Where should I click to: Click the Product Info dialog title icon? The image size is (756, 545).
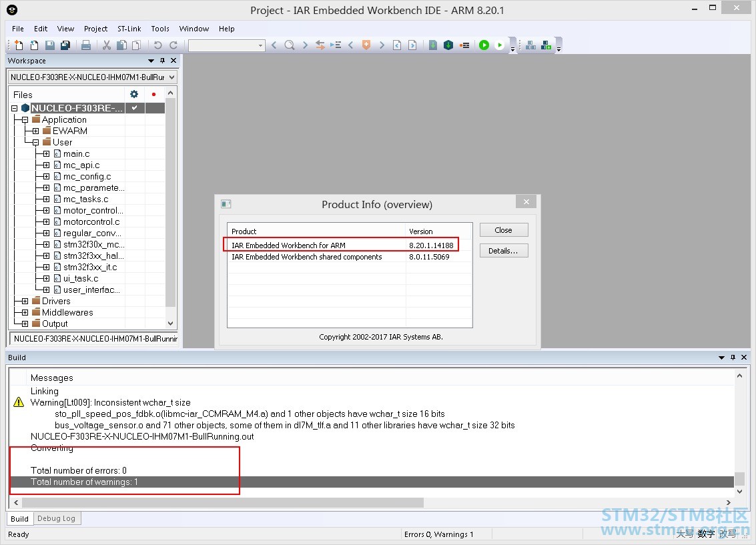(x=226, y=204)
